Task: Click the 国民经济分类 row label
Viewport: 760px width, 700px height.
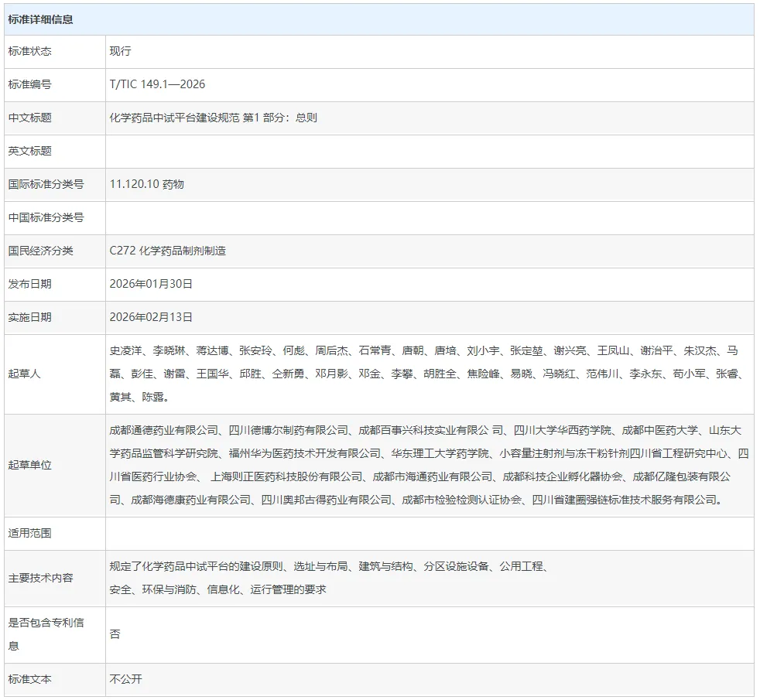Action: (40, 251)
